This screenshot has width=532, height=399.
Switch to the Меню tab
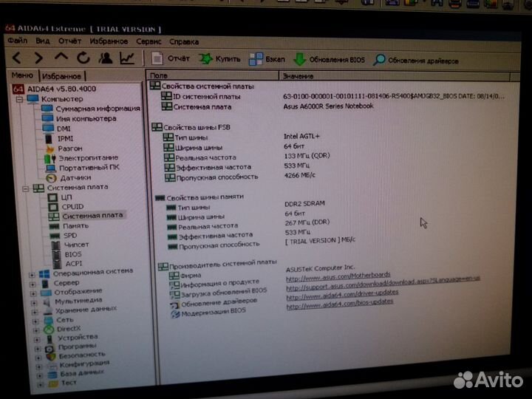(x=22, y=75)
